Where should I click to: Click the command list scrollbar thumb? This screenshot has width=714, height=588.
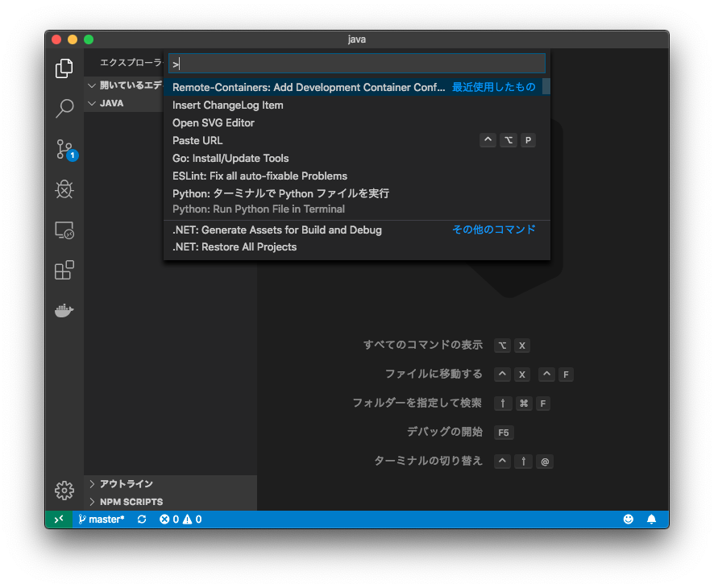pos(546,86)
